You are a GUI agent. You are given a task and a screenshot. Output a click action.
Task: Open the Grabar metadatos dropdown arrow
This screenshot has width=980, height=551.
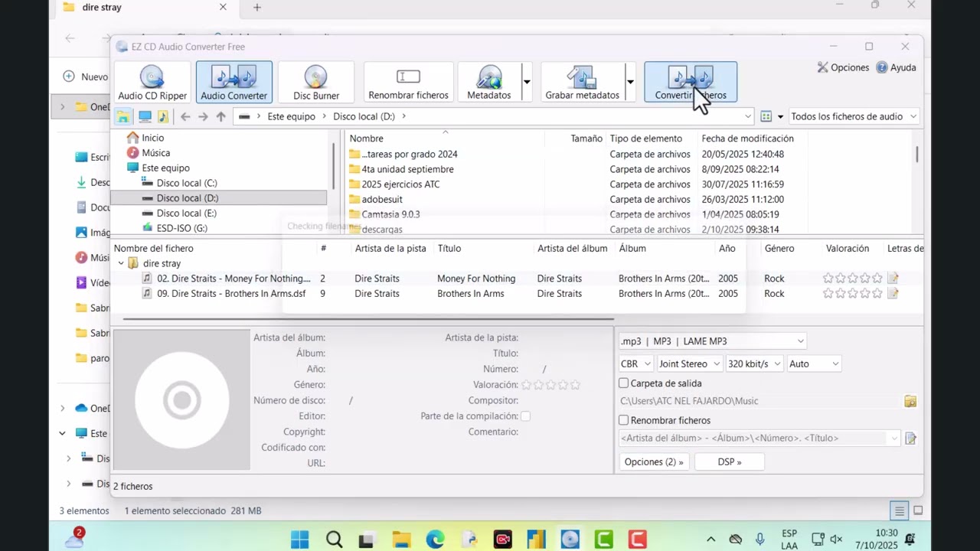click(x=630, y=82)
